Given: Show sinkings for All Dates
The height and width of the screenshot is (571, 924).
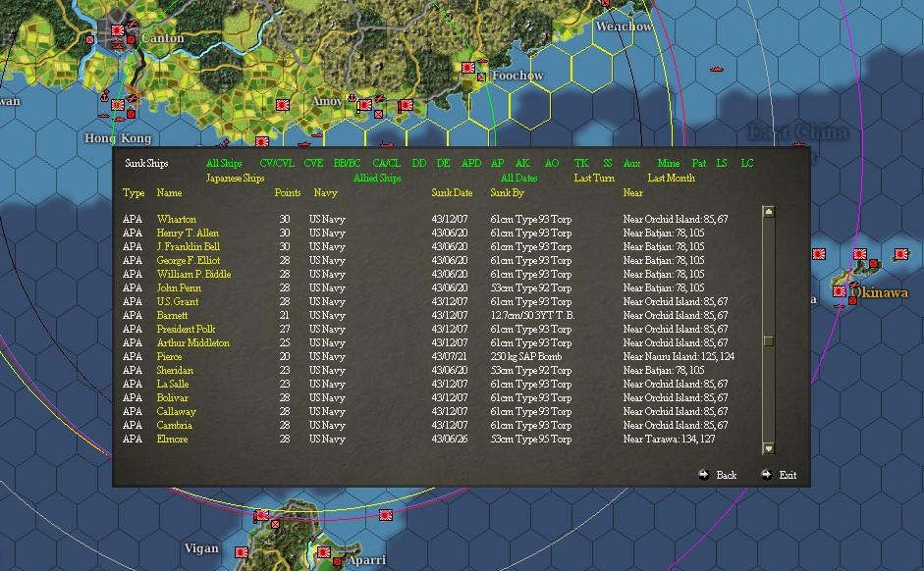Looking at the screenshot, I should click(x=519, y=178).
